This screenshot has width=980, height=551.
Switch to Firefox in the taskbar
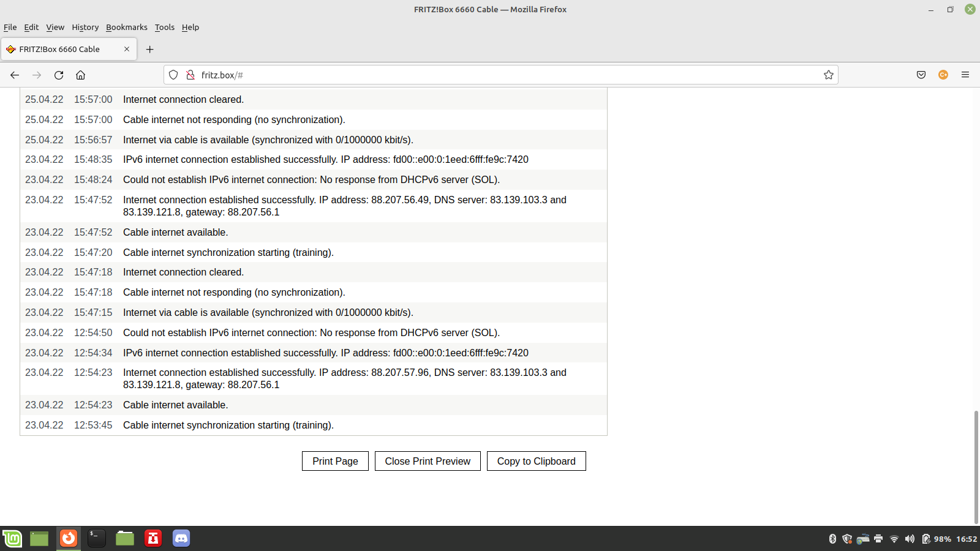tap(69, 538)
